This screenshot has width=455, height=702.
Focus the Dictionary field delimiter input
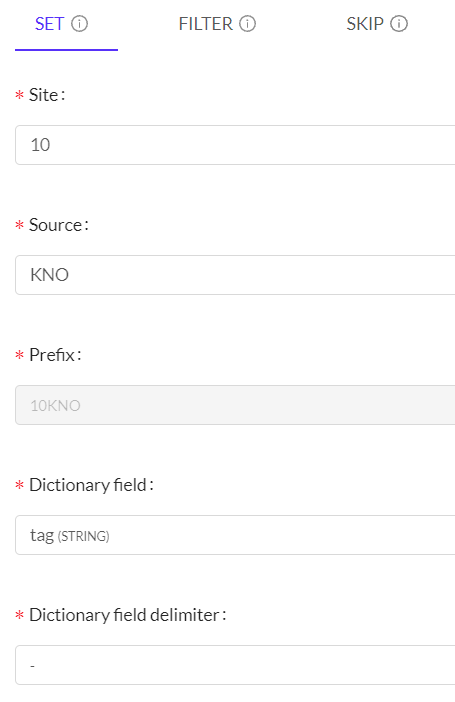click(236, 665)
